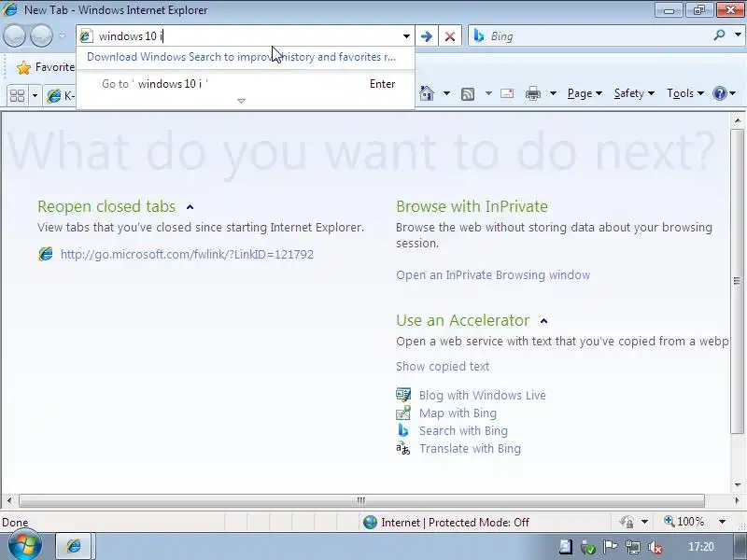The image size is (747, 560).
Task: Click the Back navigation button
Action: [x=14, y=36]
